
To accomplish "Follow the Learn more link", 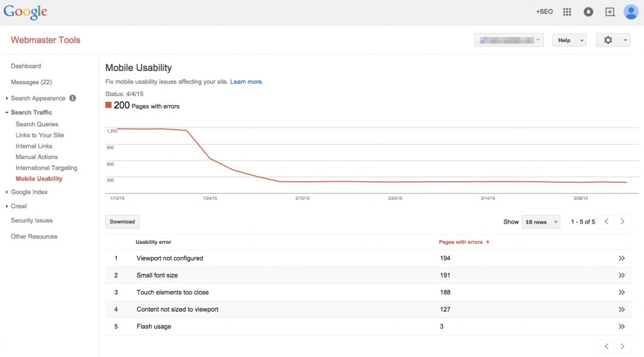I will [247, 82].
